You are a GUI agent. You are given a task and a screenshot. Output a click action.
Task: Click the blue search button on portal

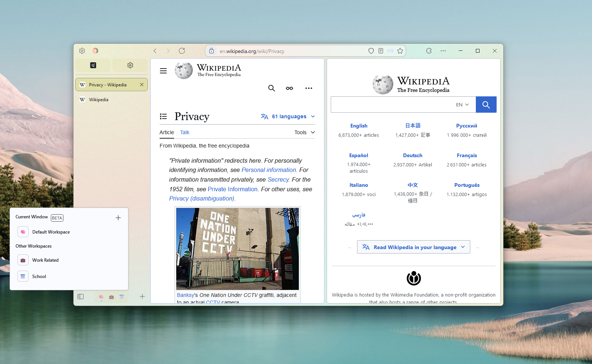tap(486, 105)
